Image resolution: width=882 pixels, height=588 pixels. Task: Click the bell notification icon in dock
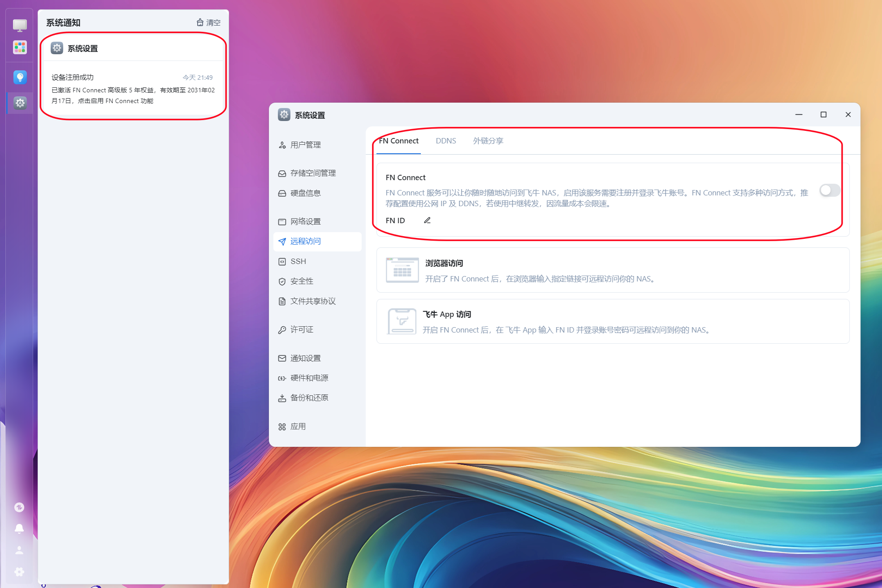pos(19,528)
